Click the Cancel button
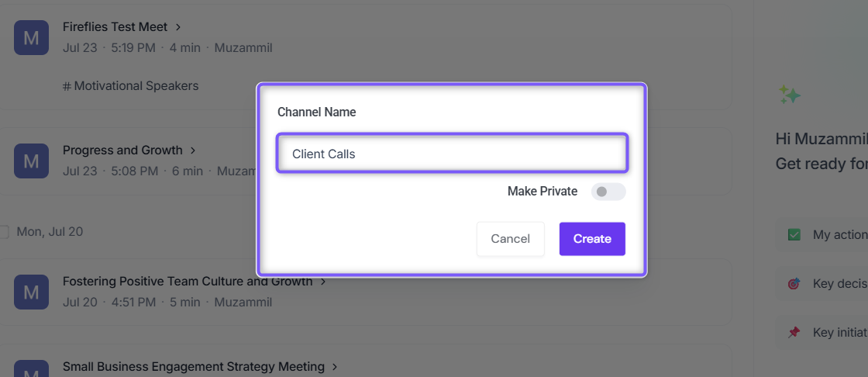The height and width of the screenshot is (377, 868). (x=511, y=239)
